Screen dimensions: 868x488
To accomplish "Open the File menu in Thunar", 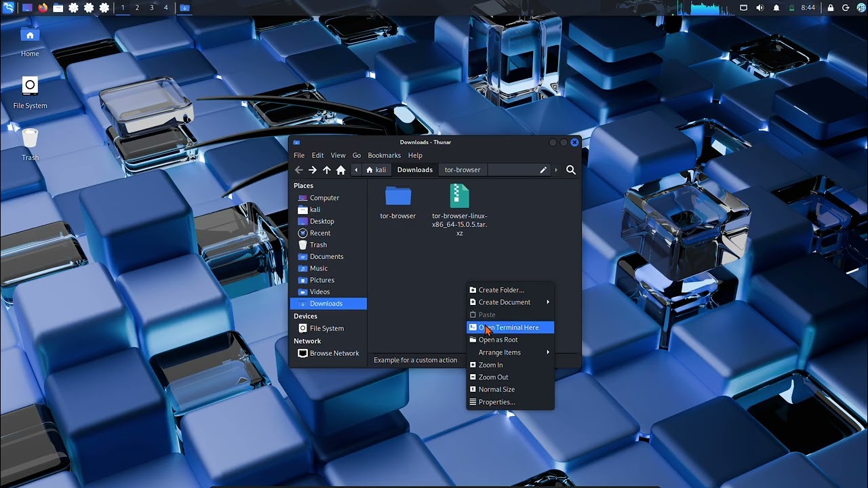I will click(299, 155).
